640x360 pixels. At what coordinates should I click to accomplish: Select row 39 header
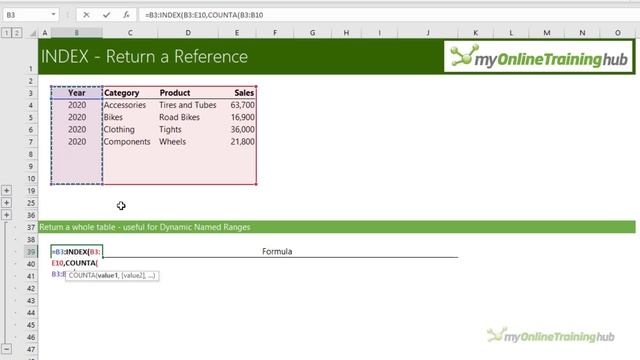pos(31,252)
